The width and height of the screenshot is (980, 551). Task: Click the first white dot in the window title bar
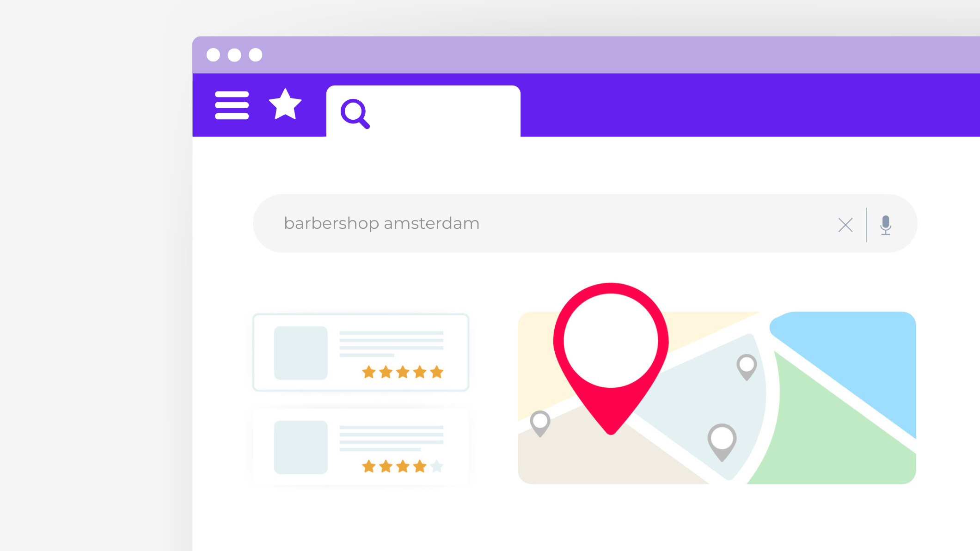point(213,55)
